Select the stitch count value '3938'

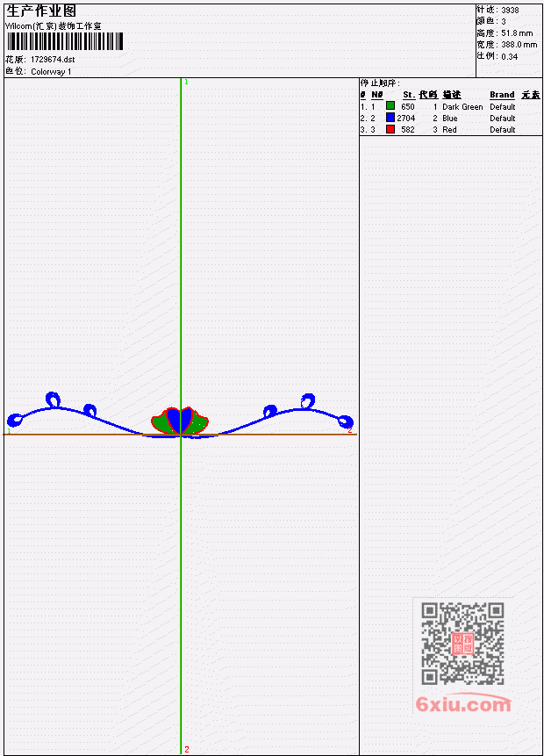point(511,10)
